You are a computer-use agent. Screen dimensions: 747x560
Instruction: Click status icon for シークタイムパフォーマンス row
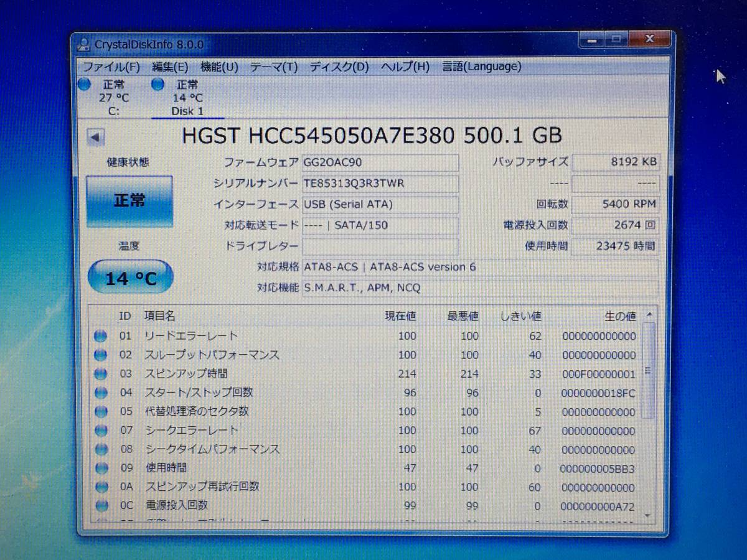click(x=100, y=449)
